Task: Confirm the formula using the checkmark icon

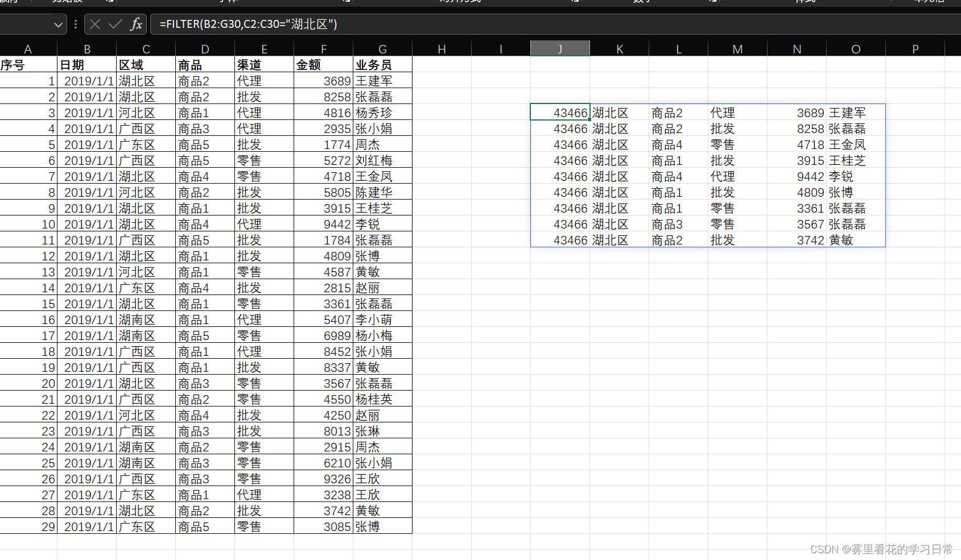Action: [x=115, y=24]
